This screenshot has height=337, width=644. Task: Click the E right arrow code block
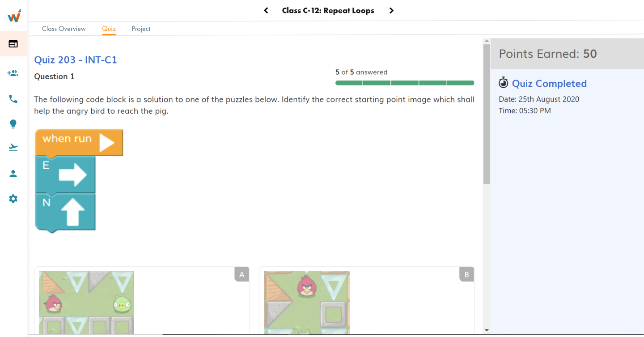pyautogui.click(x=65, y=175)
